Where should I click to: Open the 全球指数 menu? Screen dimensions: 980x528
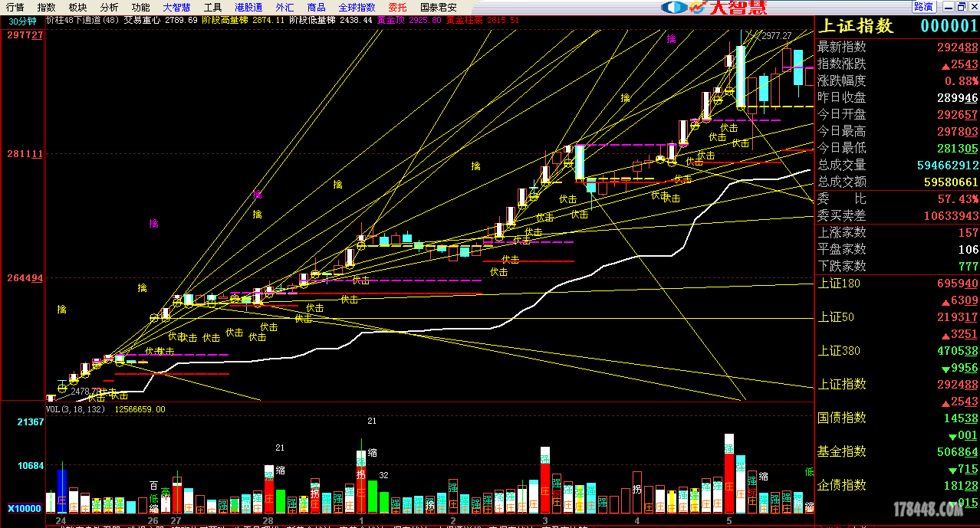(357, 7)
